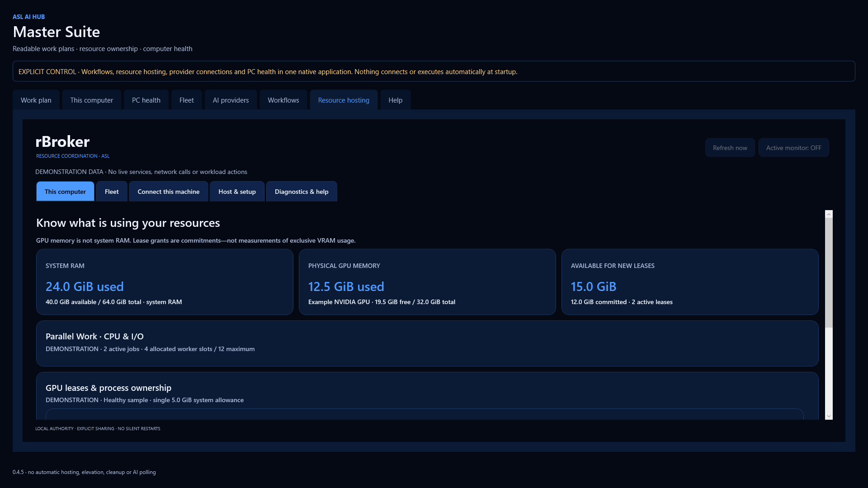Click the 0.4.5 version status text
This screenshot has width=868, height=488.
point(84,472)
